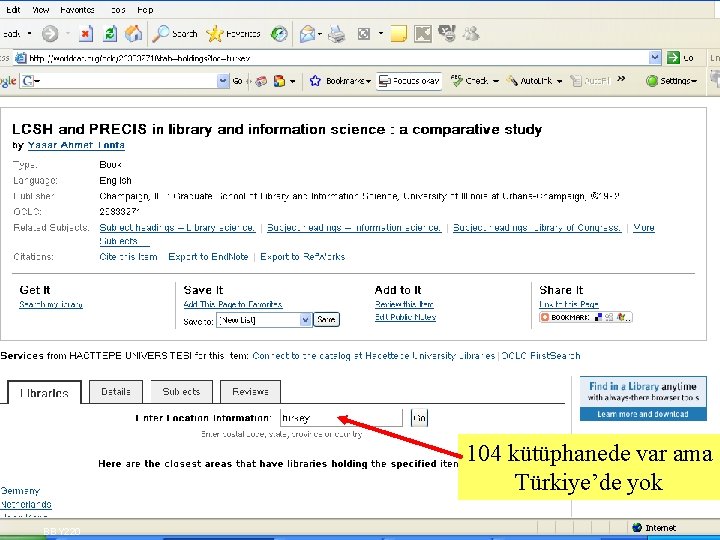This screenshot has height=540, width=720.
Task: Select the Libraries tab
Action: point(45,393)
